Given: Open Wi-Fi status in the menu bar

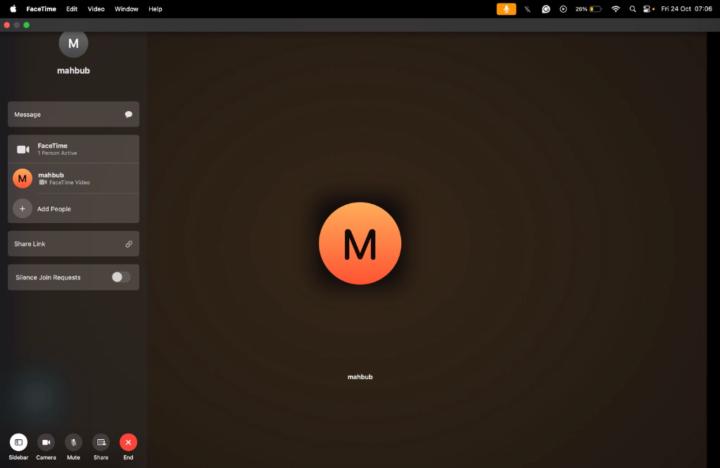Looking at the screenshot, I should coord(615,8).
